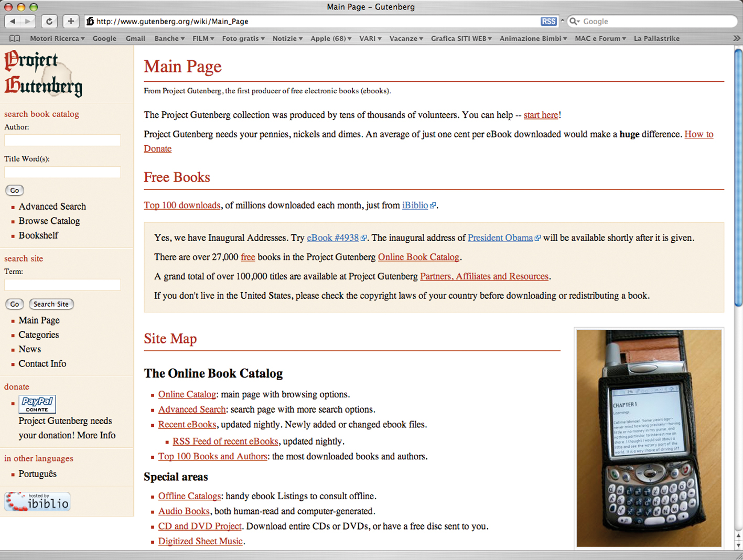This screenshot has height=560, width=743.
Task: Expand the Animazione Bimbi bookmarks folder
Action: (x=533, y=38)
